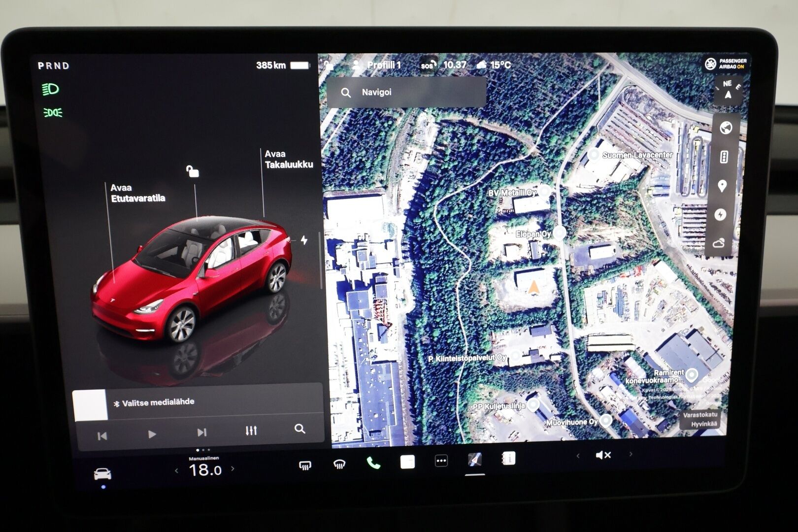Show the weather cloud overlay on map
This screenshot has height=532, width=798.
(719, 243)
